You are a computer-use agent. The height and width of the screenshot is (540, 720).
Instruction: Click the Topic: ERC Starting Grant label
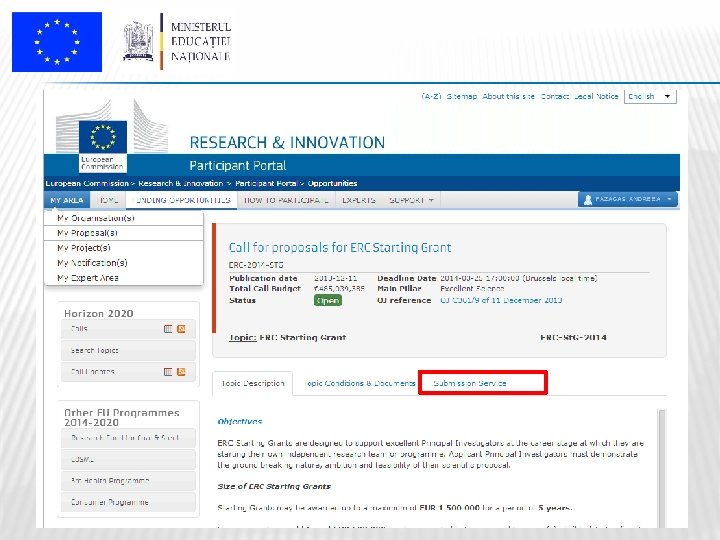coord(287,338)
